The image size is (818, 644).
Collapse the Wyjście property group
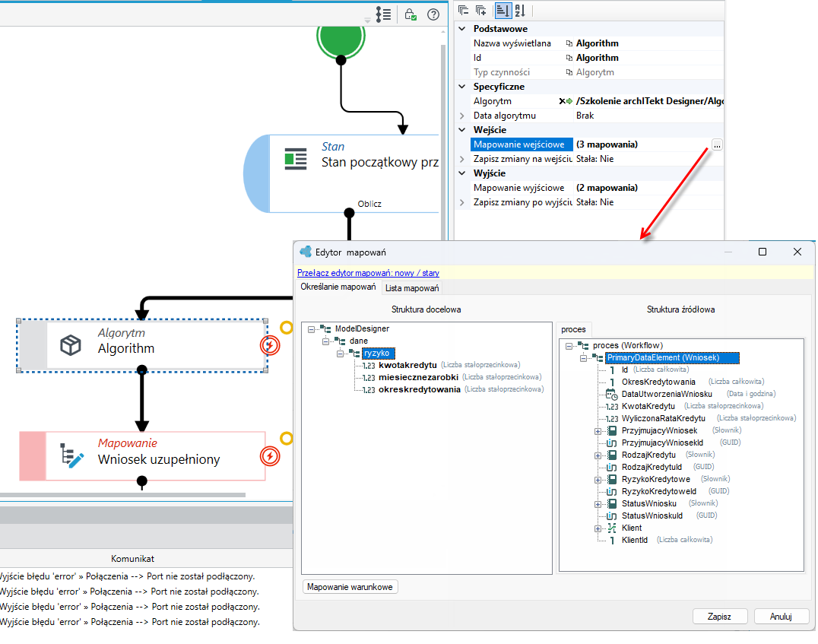(462, 173)
